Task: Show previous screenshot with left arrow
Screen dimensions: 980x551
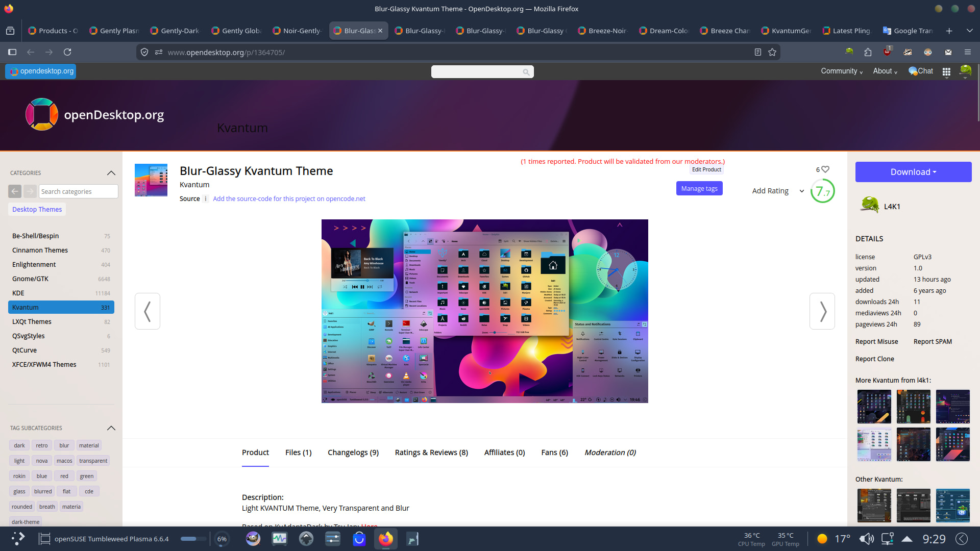Action: tap(148, 311)
